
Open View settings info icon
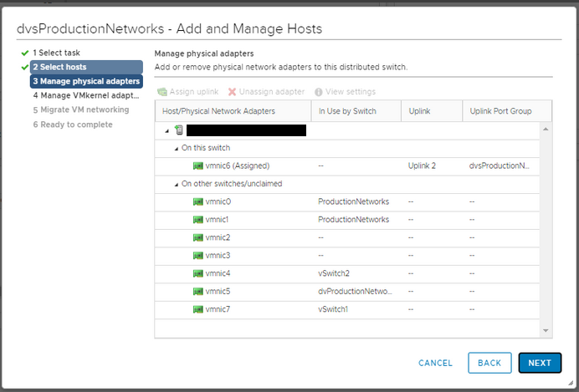[x=318, y=92]
